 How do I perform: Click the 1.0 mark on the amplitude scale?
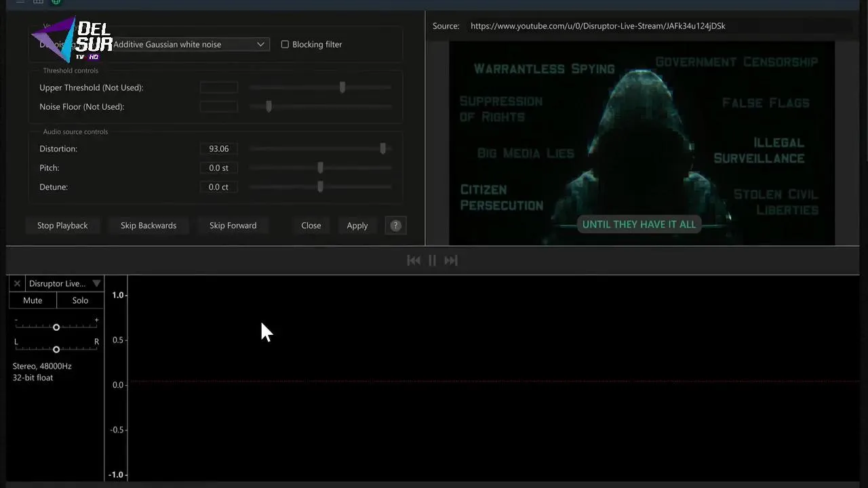click(x=118, y=295)
